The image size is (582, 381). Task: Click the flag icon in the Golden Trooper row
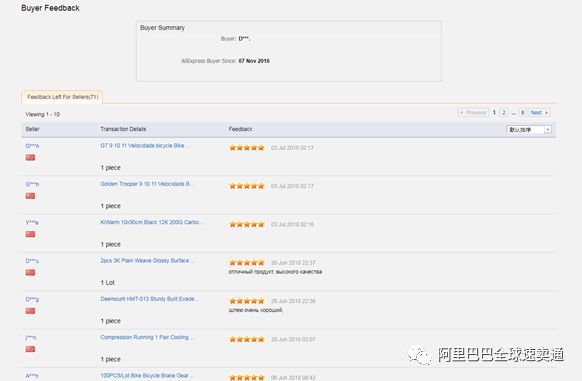(30, 196)
